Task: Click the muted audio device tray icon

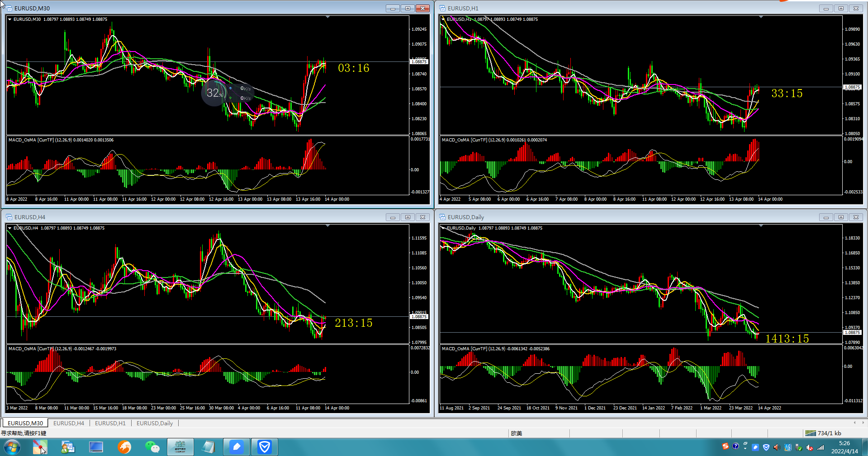Action: pyautogui.click(x=810, y=447)
